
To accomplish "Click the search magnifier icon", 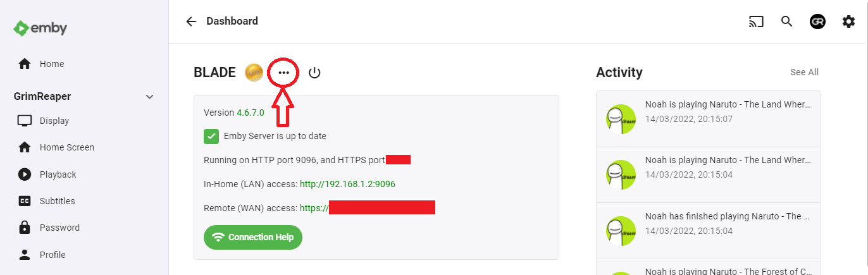I will click(x=786, y=21).
